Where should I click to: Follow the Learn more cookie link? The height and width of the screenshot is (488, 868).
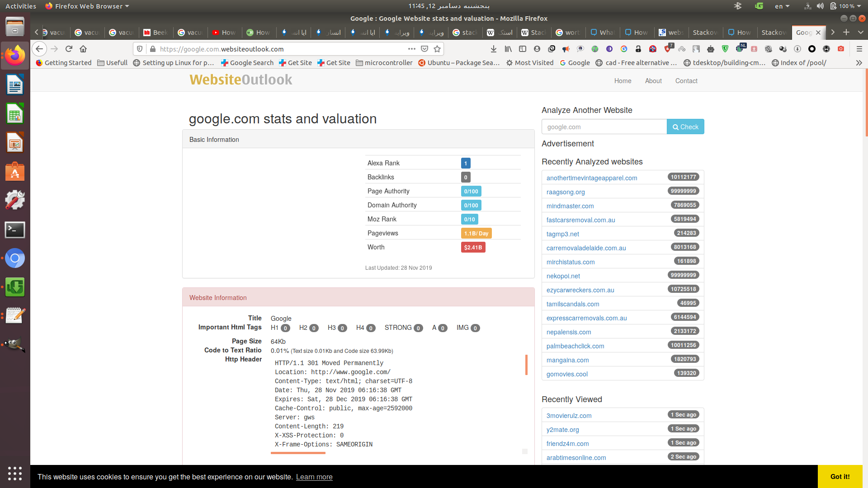pyautogui.click(x=314, y=477)
